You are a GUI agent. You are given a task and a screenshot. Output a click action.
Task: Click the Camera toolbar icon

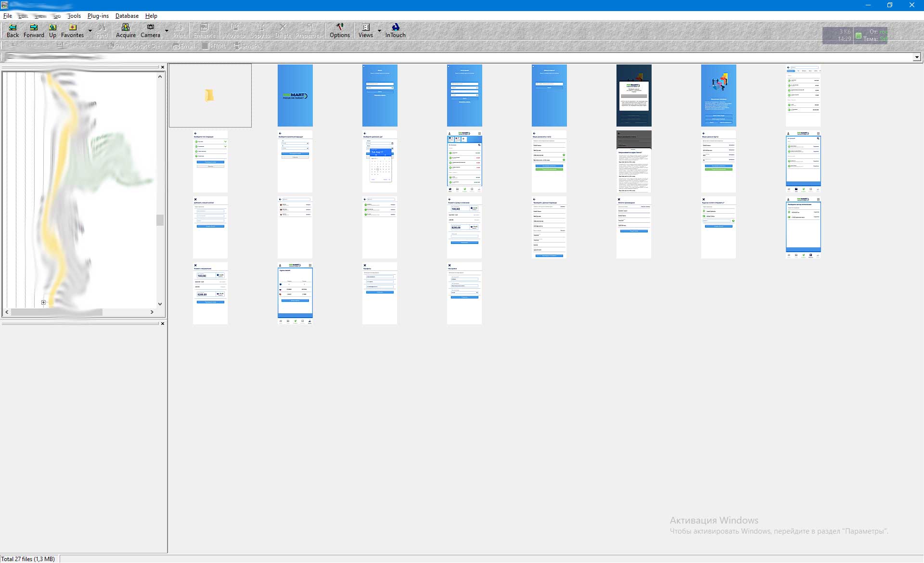[150, 30]
